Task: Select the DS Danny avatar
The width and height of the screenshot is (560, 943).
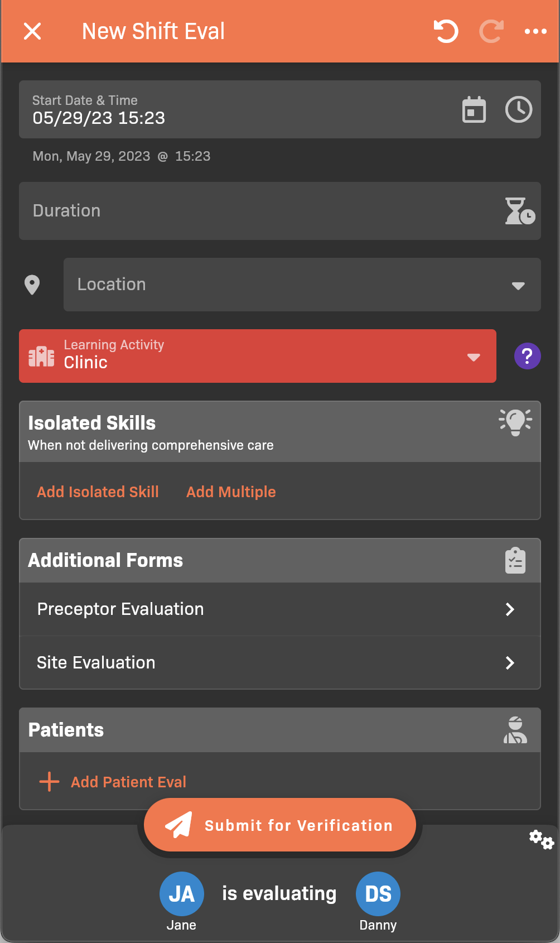Action: click(378, 894)
